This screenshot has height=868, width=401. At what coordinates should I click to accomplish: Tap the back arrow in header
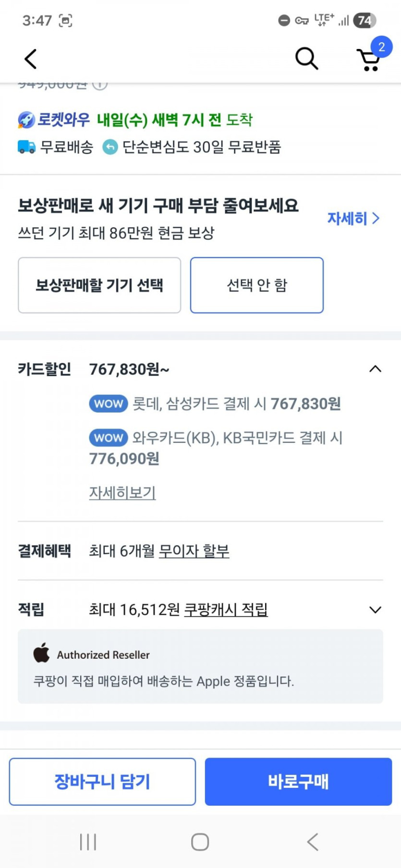coord(31,59)
